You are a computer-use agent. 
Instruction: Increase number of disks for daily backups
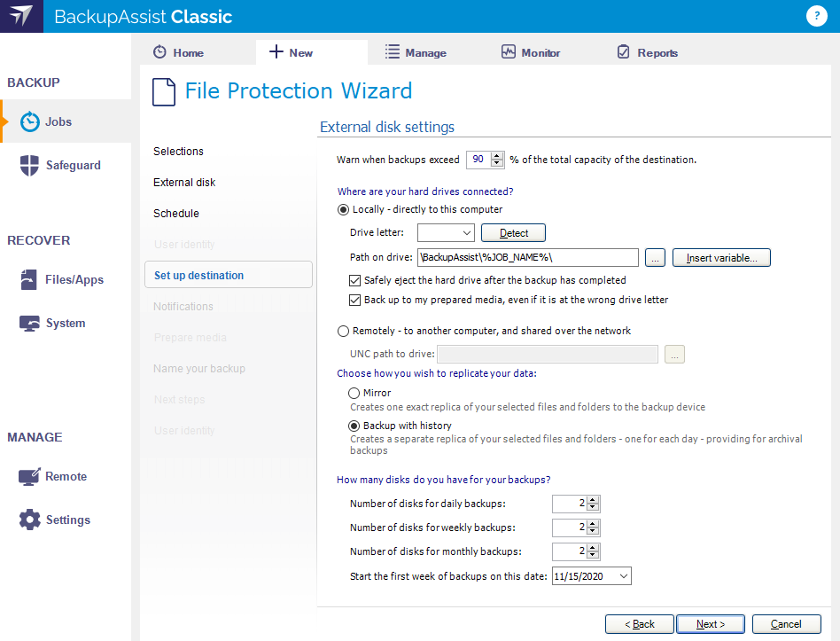coord(593,500)
